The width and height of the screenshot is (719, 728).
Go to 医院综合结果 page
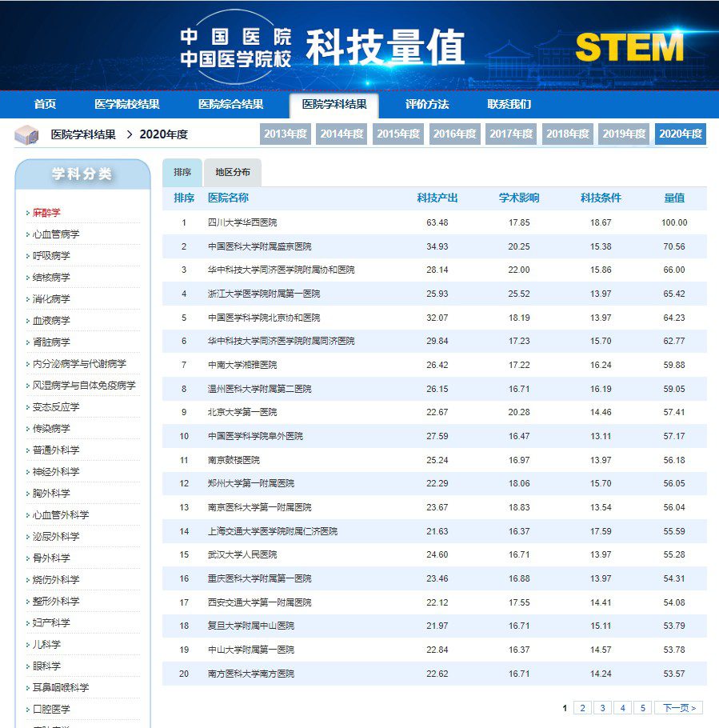click(230, 104)
